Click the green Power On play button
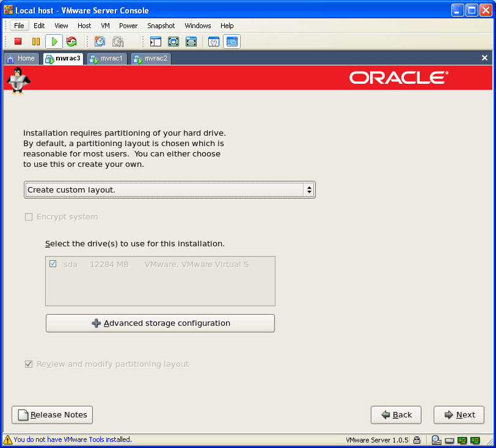496x448 pixels. (54, 42)
